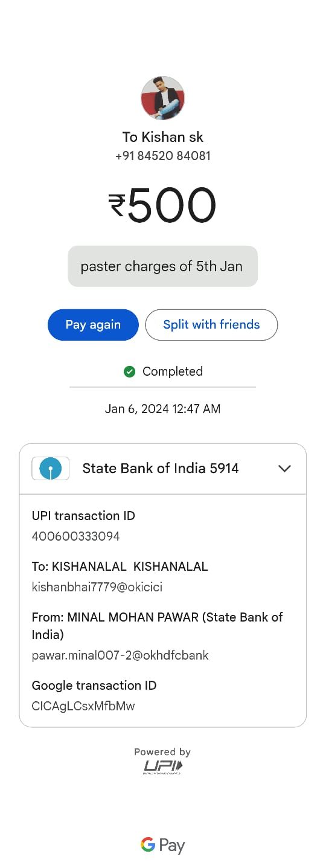Click the Google Pay logo at bottom

click(x=162, y=845)
